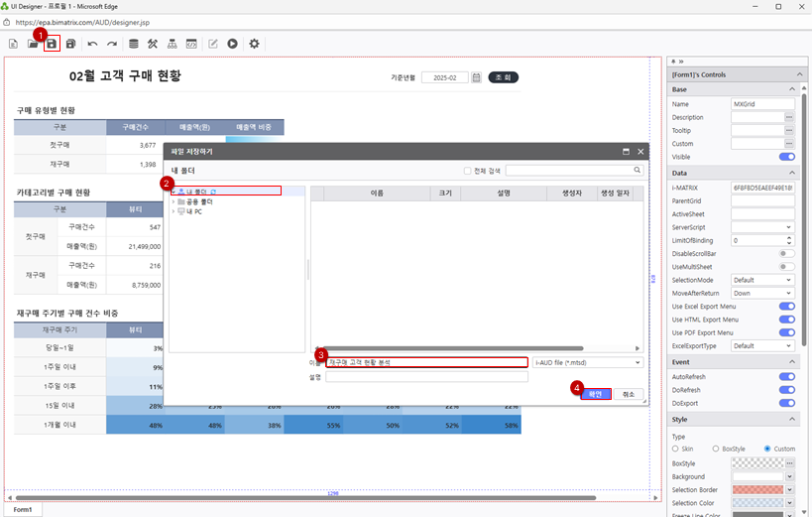Open the settings gear icon

tap(254, 44)
